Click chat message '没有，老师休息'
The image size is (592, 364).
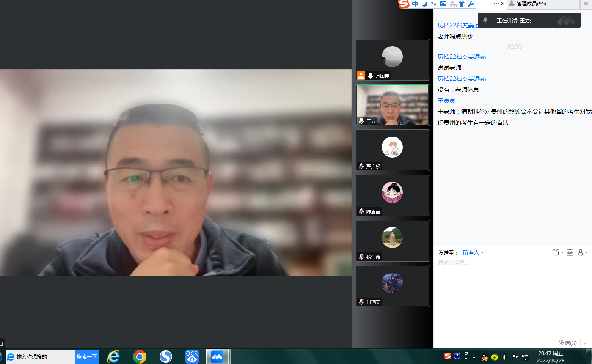[x=458, y=90]
